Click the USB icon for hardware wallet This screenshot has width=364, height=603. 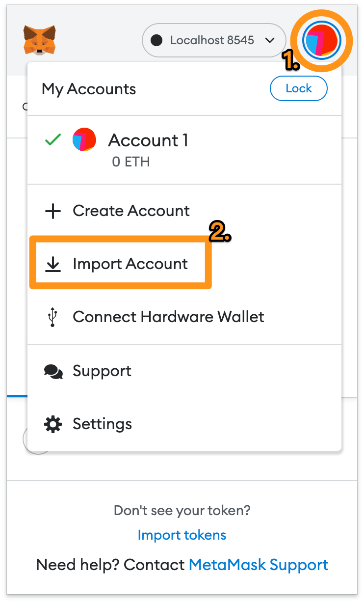tap(53, 317)
